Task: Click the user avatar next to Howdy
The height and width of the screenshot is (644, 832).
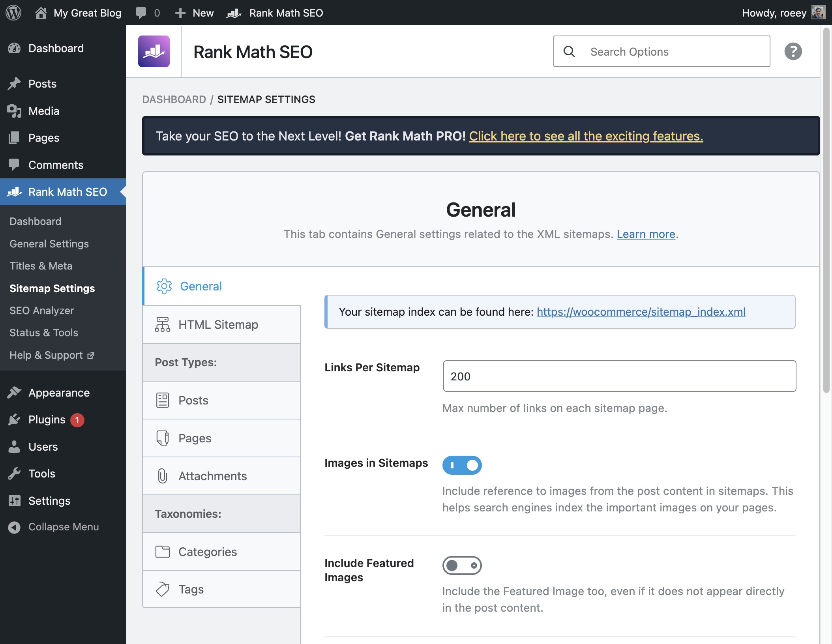Action: tap(818, 13)
